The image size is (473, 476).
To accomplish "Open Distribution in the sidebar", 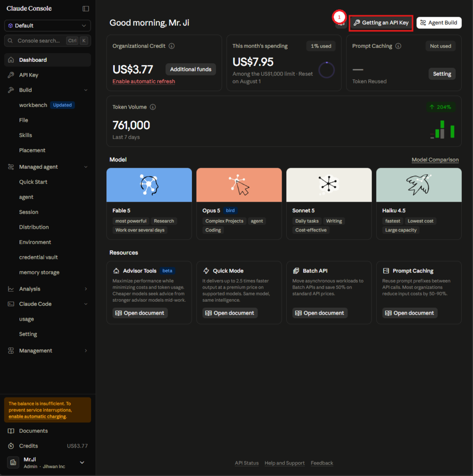I will (x=34, y=227).
